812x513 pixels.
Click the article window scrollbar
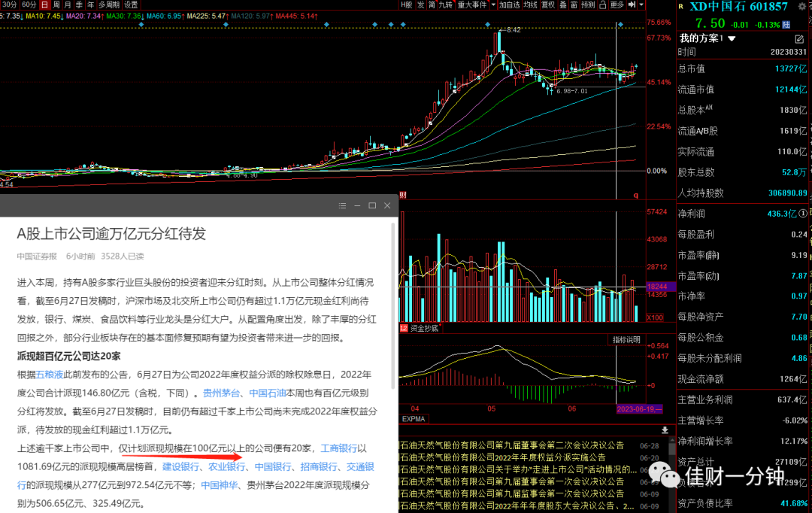point(393,305)
